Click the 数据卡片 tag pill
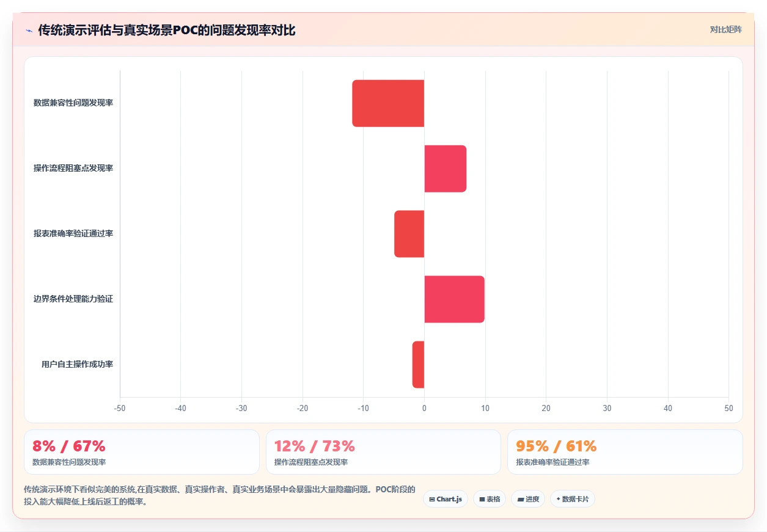The image size is (767, 532). point(573,499)
